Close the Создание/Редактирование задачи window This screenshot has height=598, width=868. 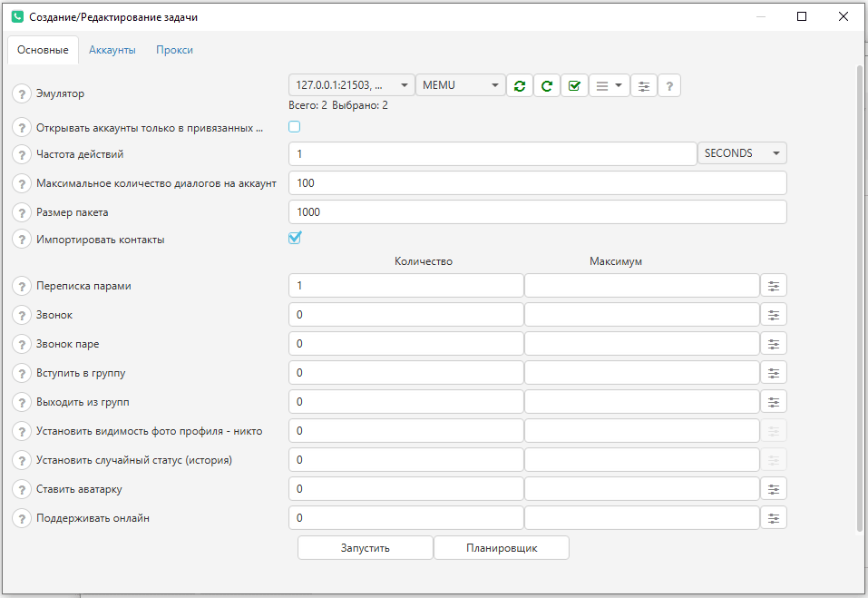point(844,16)
